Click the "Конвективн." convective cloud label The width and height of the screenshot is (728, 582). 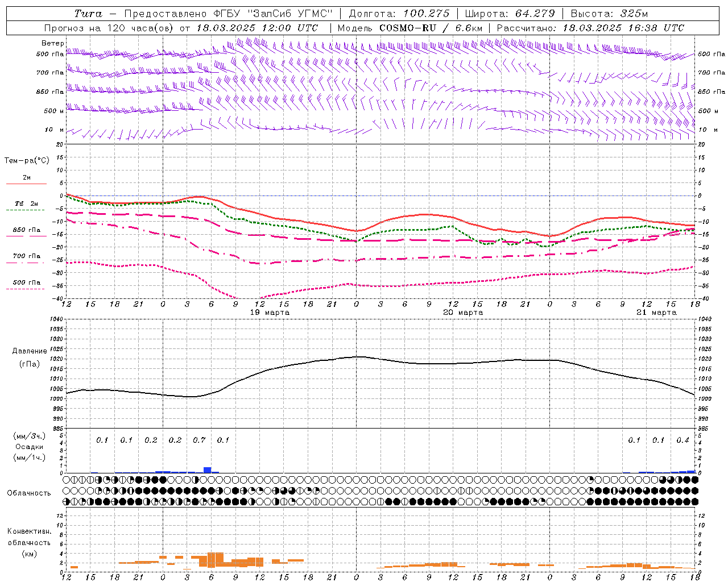[29, 531]
